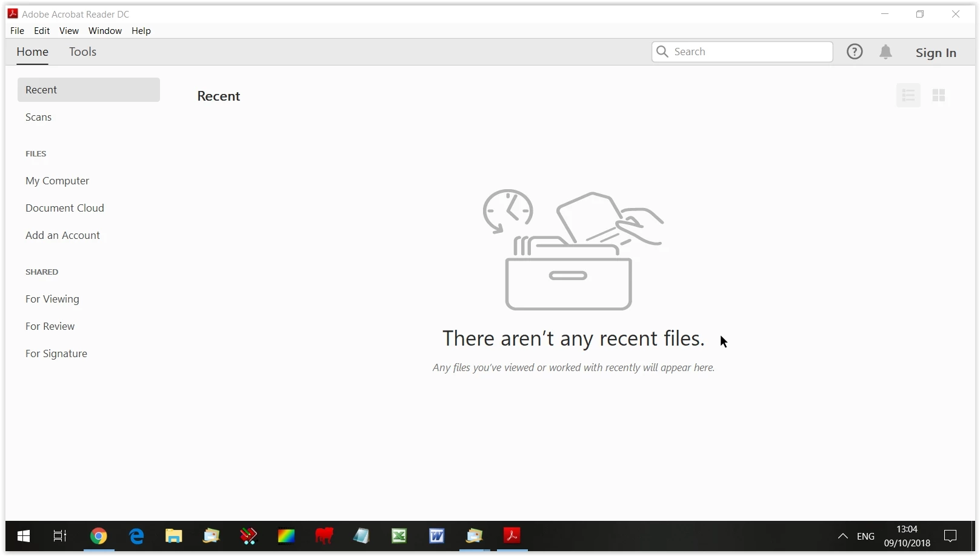Open the clock showing 13:04
The width and height of the screenshot is (980, 556).
(x=907, y=536)
